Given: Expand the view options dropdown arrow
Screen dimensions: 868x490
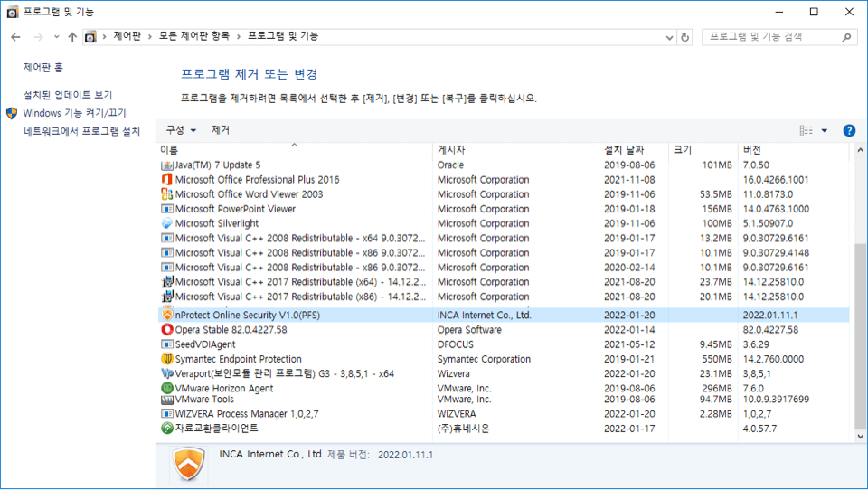Looking at the screenshot, I should pos(825,131).
